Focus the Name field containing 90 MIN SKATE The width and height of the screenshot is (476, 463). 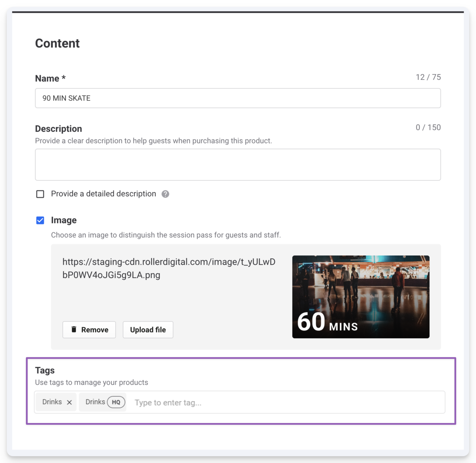(238, 98)
